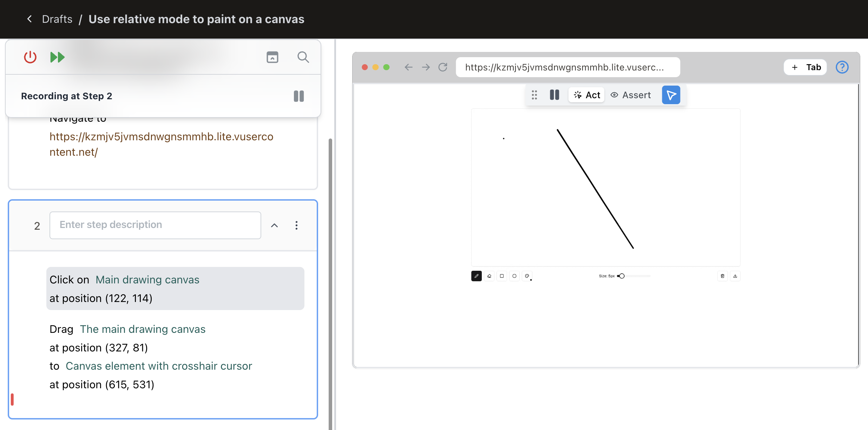Open the search magnifier in recorder panel
This screenshot has width=868, height=430.
tap(303, 57)
